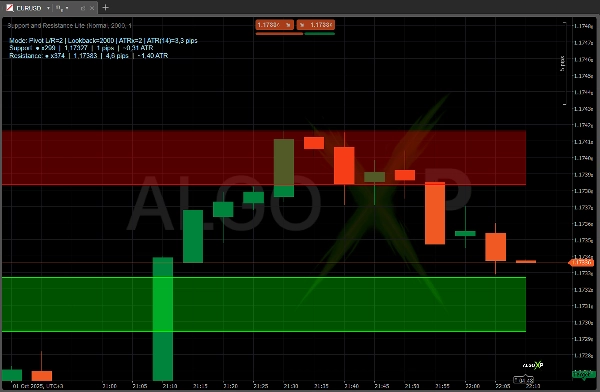Select the lower green support zone line
This screenshot has height=392, width=600.
(x=264, y=331)
